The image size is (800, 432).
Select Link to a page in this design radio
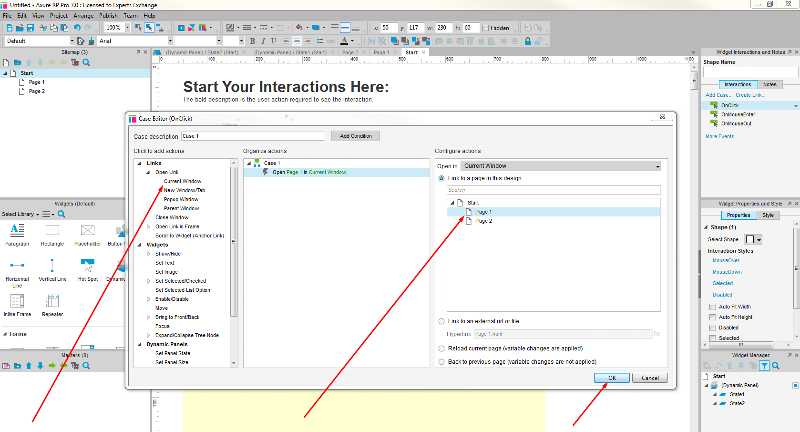pos(441,178)
